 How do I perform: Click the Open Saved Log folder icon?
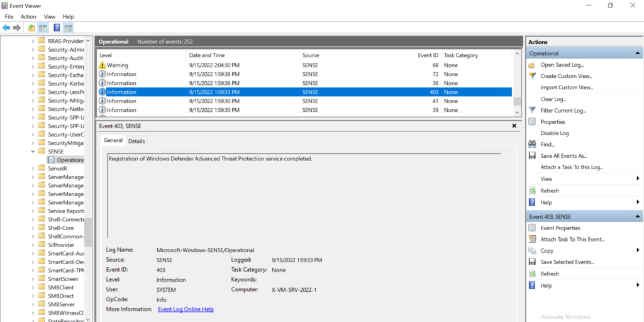coord(532,65)
